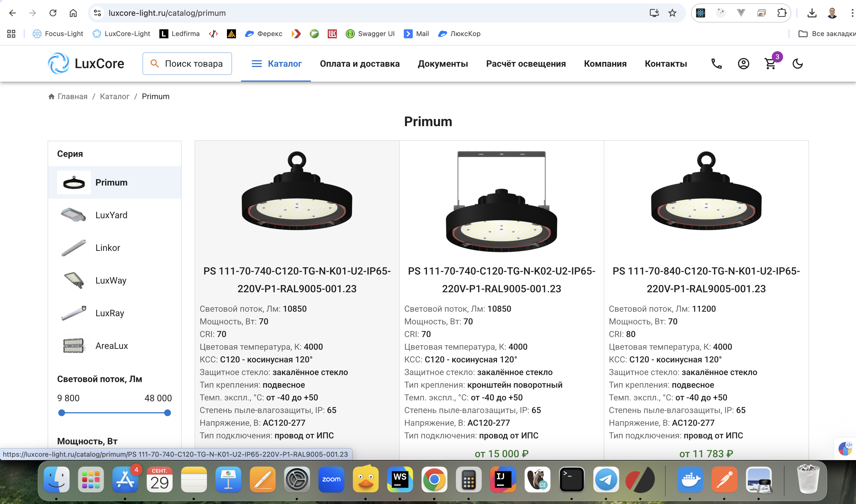Screen dimensions: 856x504
Task: Click the left luminous flux slider handle
Action: coord(61,413)
